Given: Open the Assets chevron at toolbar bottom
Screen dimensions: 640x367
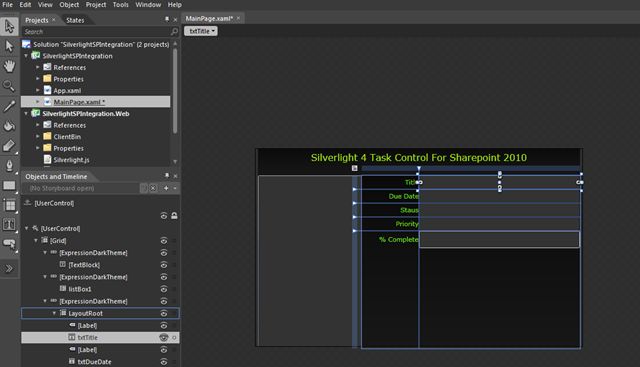Looking at the screenshot, I should [9, 268].
